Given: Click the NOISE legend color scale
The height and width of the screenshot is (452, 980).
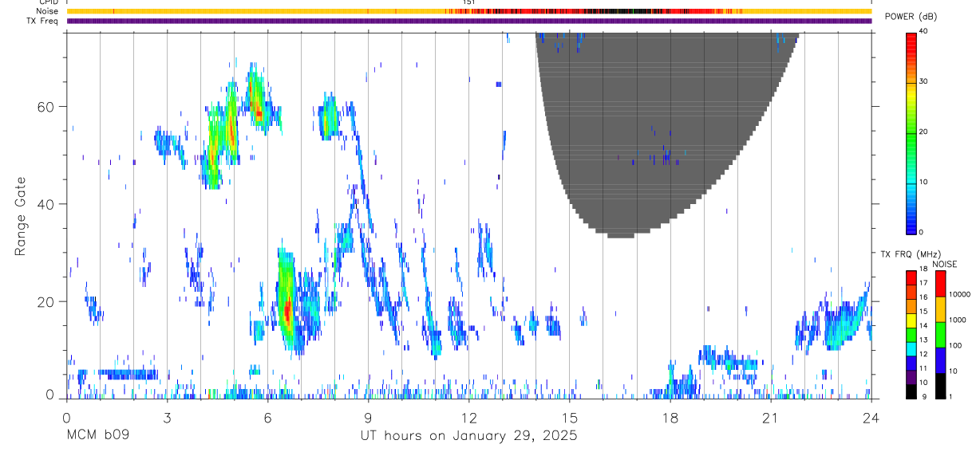Looking at the screenshot, I should click(940, 333).
